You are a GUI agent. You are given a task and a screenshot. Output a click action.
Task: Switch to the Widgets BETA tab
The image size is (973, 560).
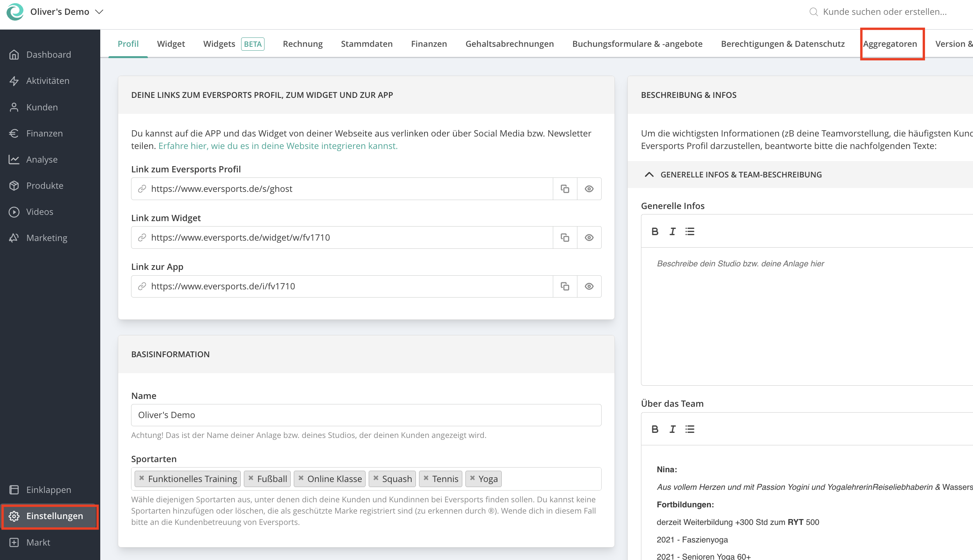[x=234, y=44]
